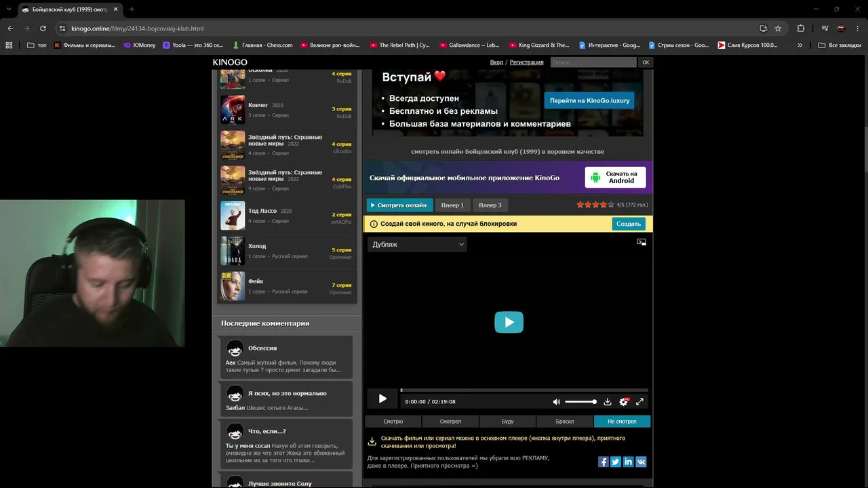Open Все закладки folder
The image size is (868, 488).
pyautogui.click(x=840, y=45)
